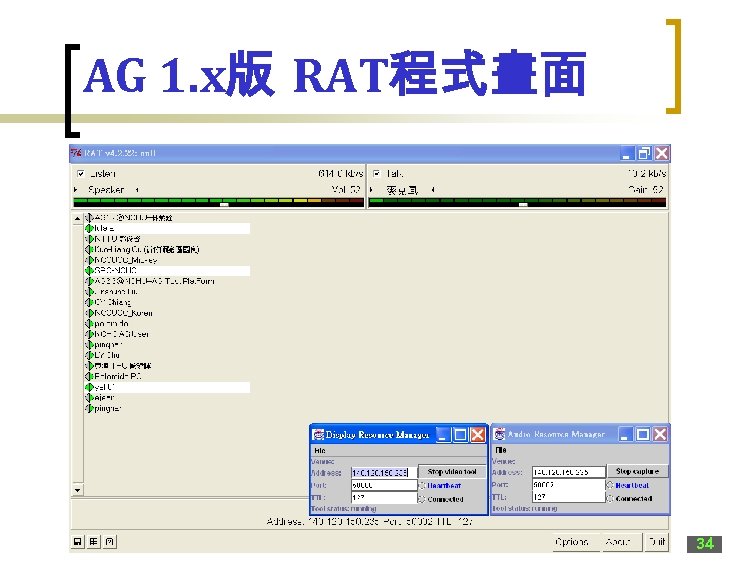The width and height of the screenshot is (737, 567).
Task: Open File menu in Audio Resource Manager
Action: [501, 450]
